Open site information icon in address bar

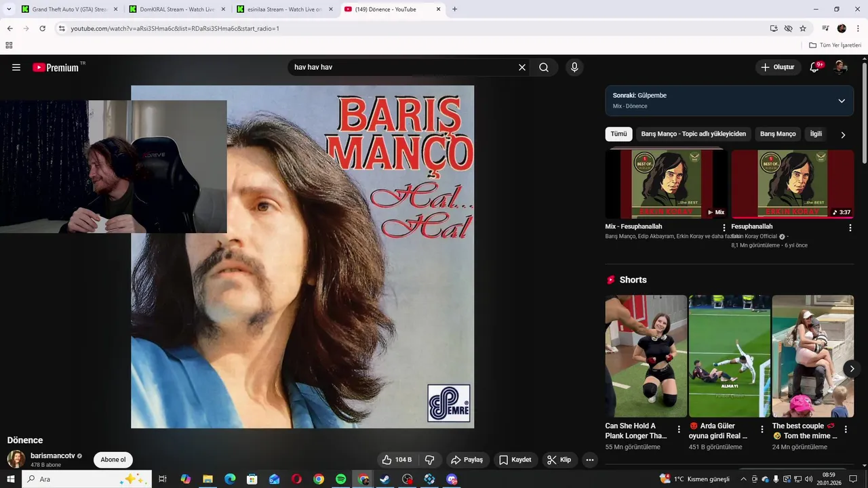coord(62,28)
